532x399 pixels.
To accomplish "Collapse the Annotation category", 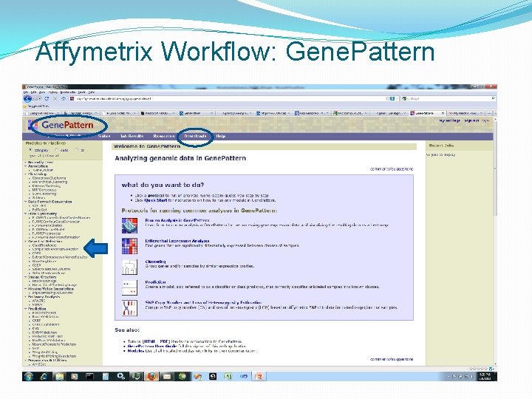I will [26, 166].
